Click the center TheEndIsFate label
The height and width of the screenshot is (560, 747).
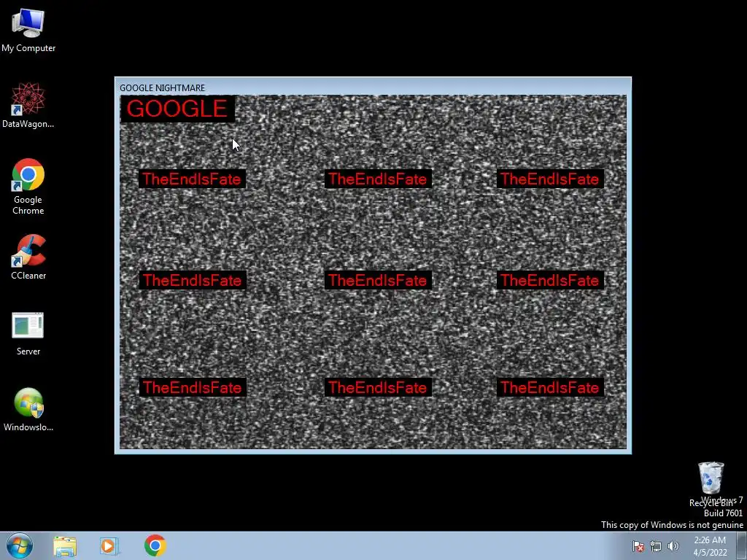point(378,280)
